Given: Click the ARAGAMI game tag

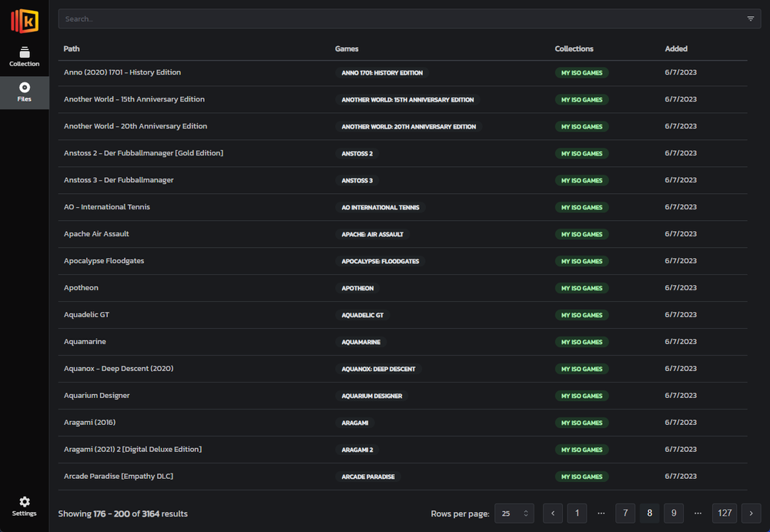Looking at the screenshot, I should click(x=354, y=423).
